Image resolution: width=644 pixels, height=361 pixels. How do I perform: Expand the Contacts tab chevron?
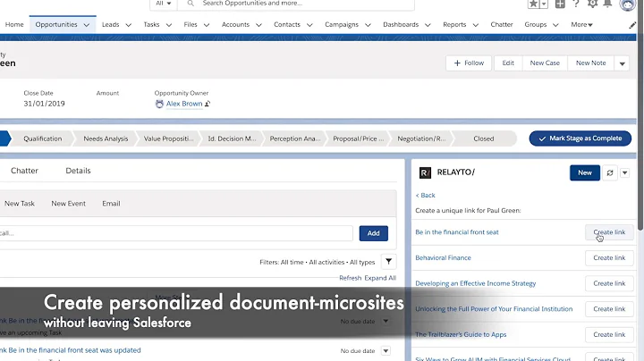(x=309, y=25)
